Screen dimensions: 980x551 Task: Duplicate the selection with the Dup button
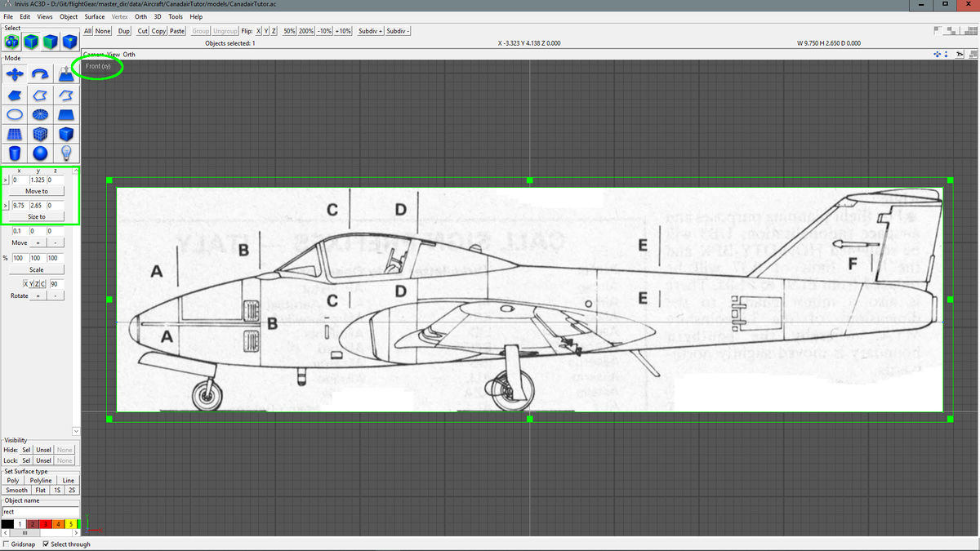coord(123,31)
